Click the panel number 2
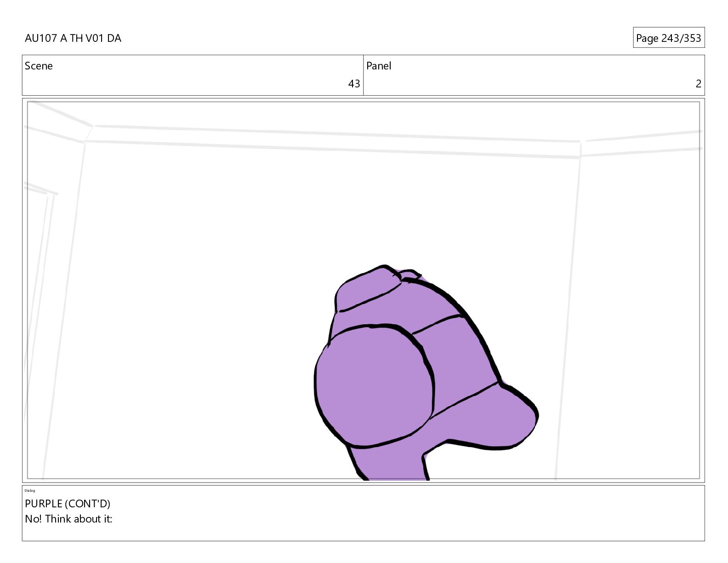 [698, 84]
